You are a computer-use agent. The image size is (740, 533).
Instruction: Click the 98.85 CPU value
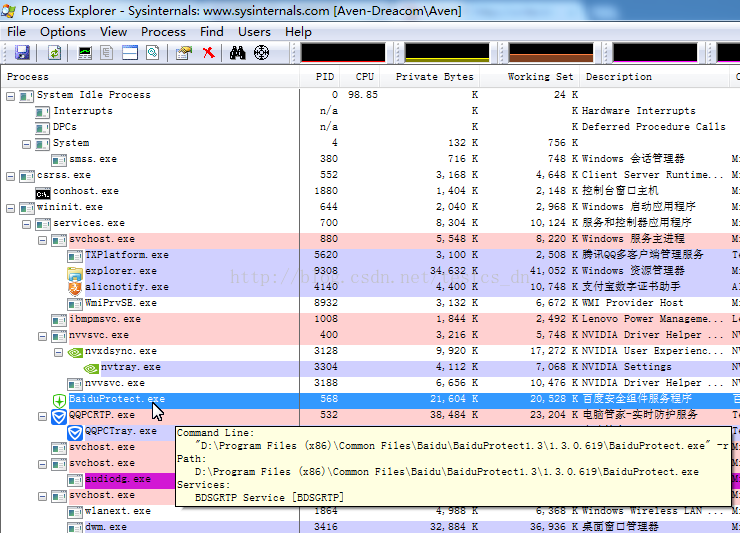pos(363,95)
